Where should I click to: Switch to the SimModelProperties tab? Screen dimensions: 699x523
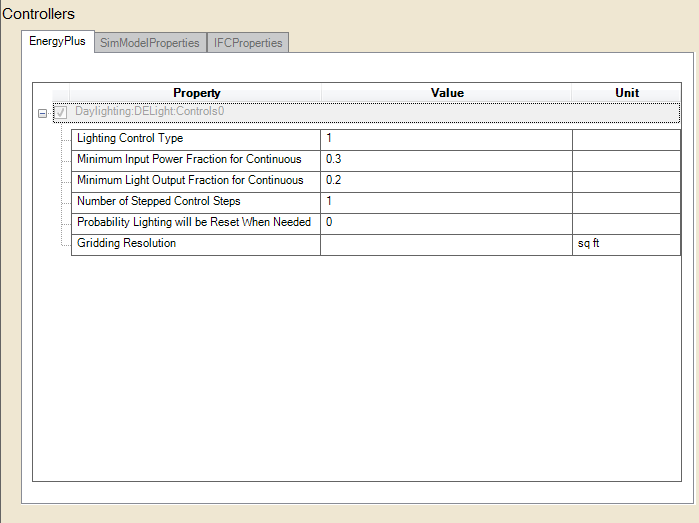[149, 43]
